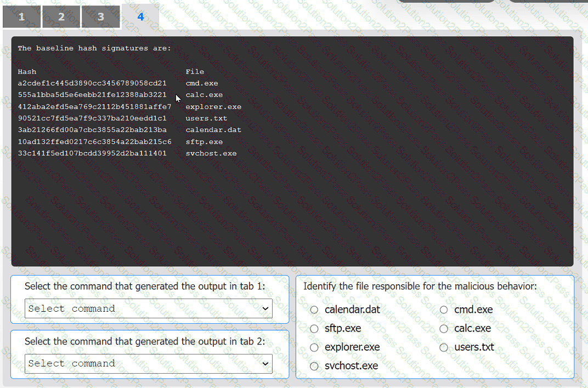Choose sftp.exe as the malicious file
The height and width of the screenshot is (388, 588).
[314, 329]
